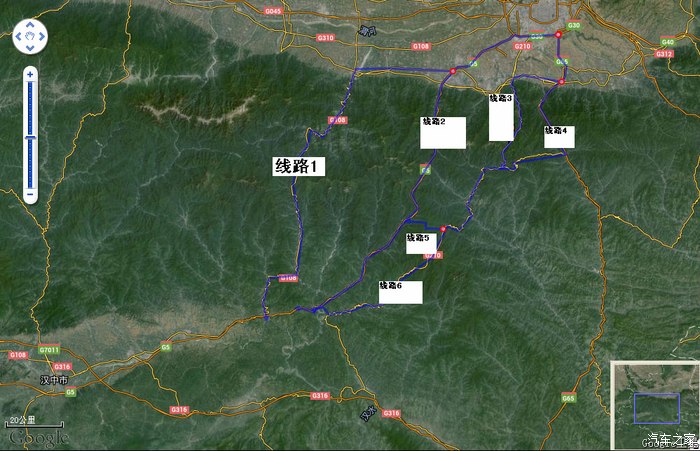
Task: Click the pan down arrow
Action: click(31, 50)
